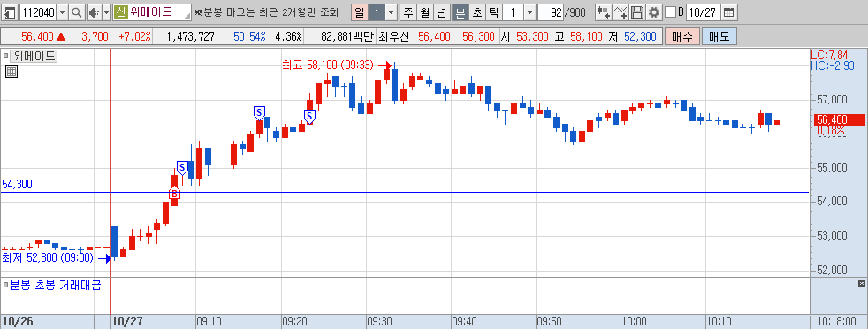Tick the D checkbox beside the date
The width and height of the screenshot is (868, 329).
coord(670,11)
